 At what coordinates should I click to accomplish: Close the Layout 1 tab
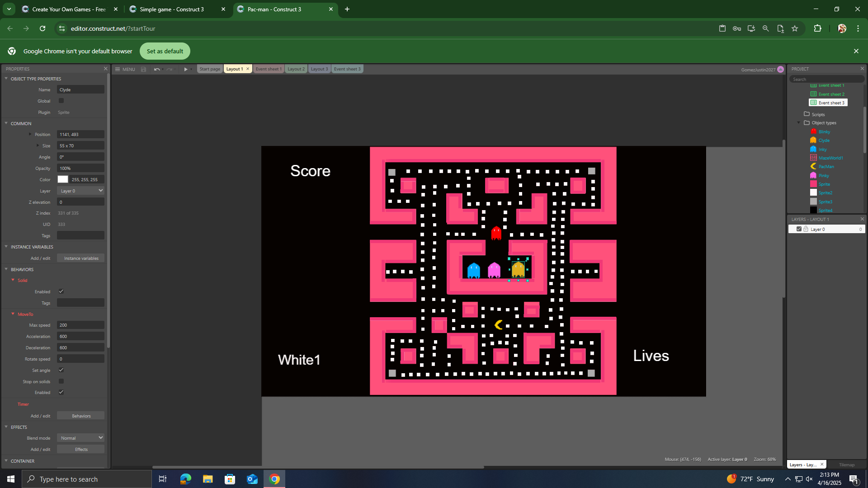click(248, 69)
